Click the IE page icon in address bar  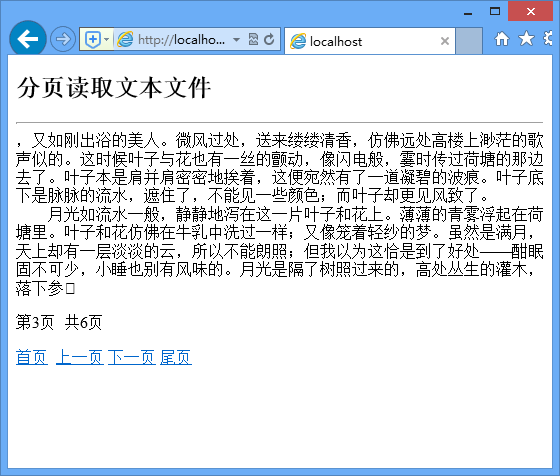pyautogui.click(x=125, y=39)
